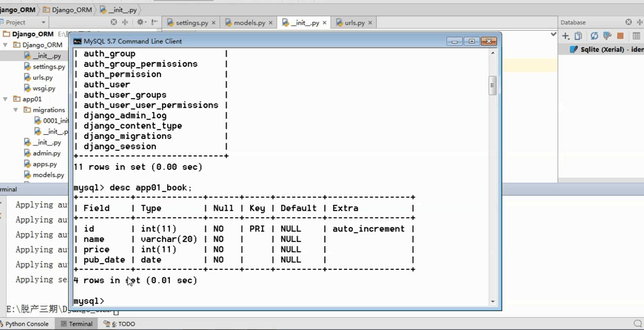Open data source properties wrench icon
The image size is (644, 330).
(x=607, y=36)
